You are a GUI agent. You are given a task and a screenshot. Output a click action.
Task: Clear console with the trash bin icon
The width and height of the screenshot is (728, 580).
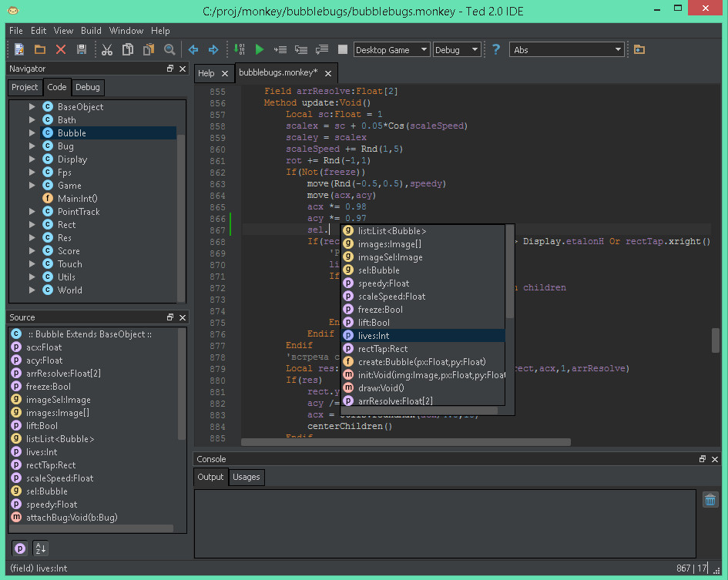tap(710, 500)
